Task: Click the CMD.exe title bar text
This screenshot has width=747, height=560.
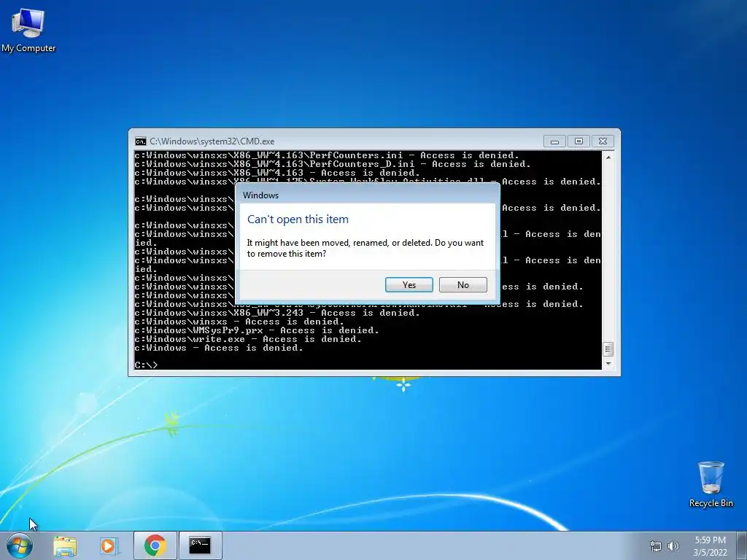Action: [x=212, y=141]
